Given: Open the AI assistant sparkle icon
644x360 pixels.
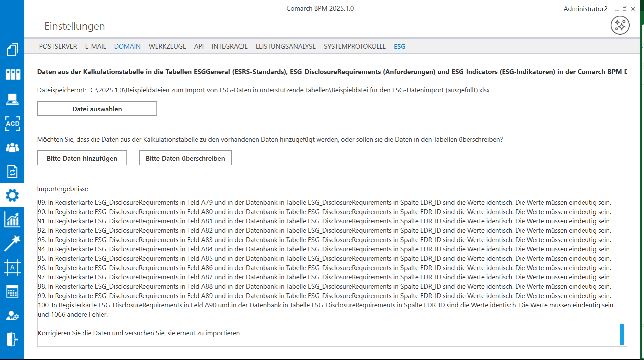Looking at the screenshot, I should [620, 25].
